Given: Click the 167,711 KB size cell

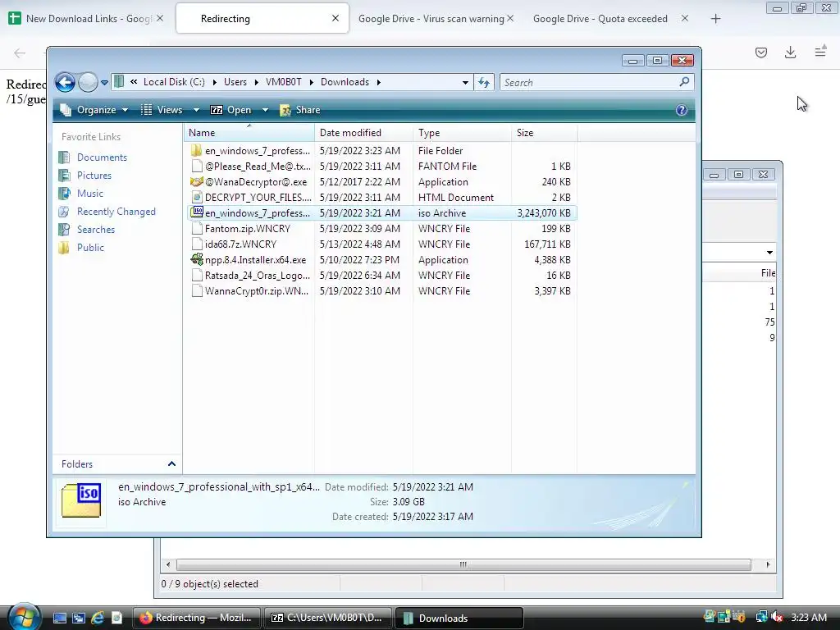Looking at the screenshot, I should pos(547,244).
